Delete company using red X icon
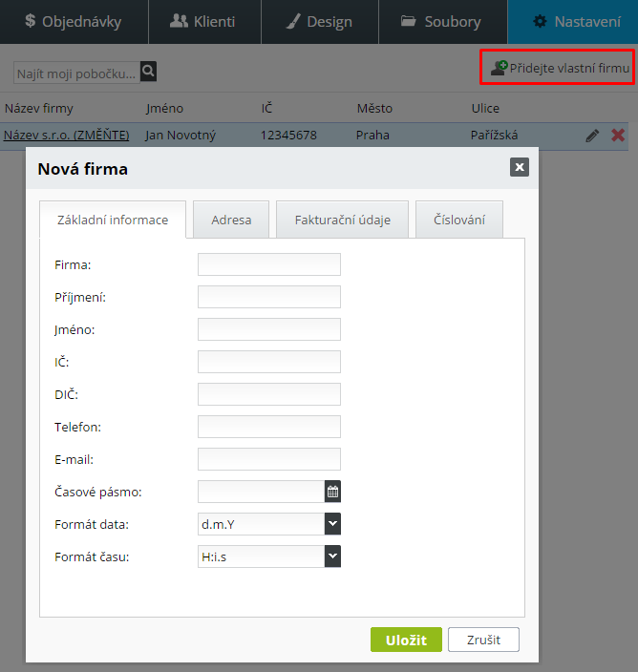The image size is (638, 672). pos(618,136)
